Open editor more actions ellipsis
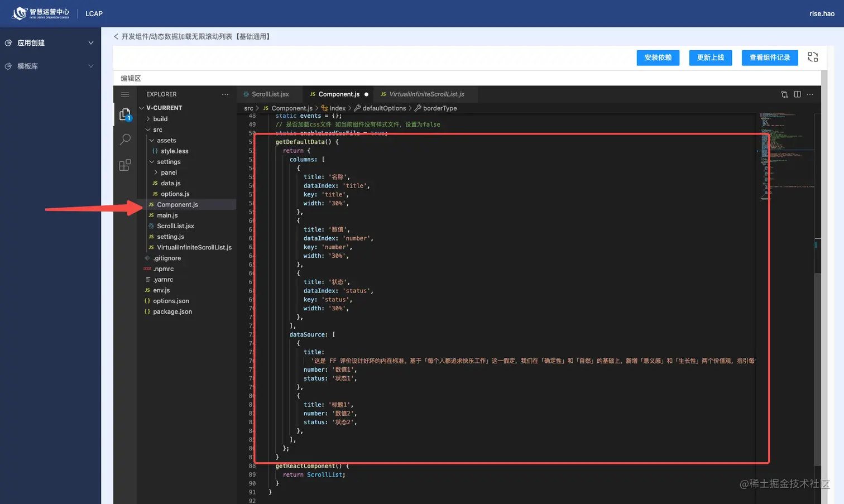Viewport: 844px width, 504px height. 810,94
